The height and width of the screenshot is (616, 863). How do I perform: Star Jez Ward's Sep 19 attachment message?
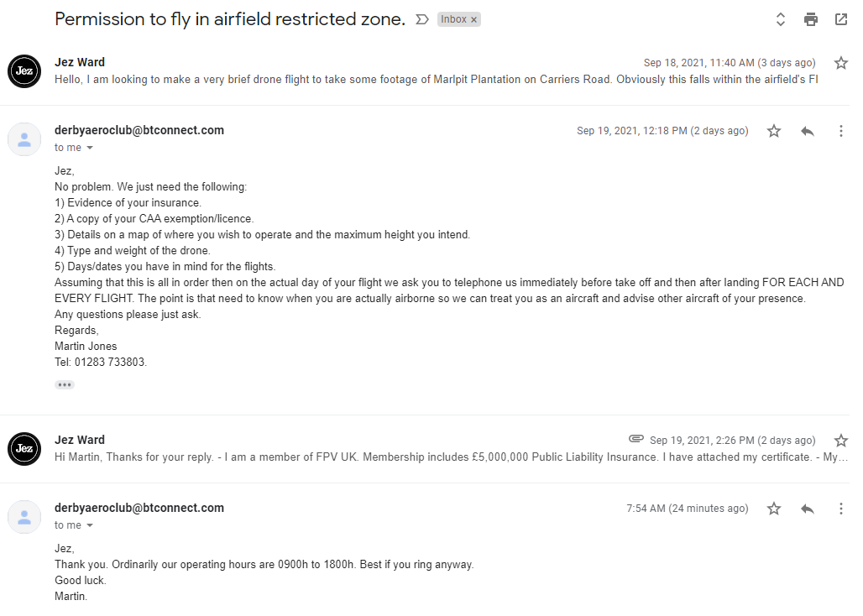(x=840, y=441)
